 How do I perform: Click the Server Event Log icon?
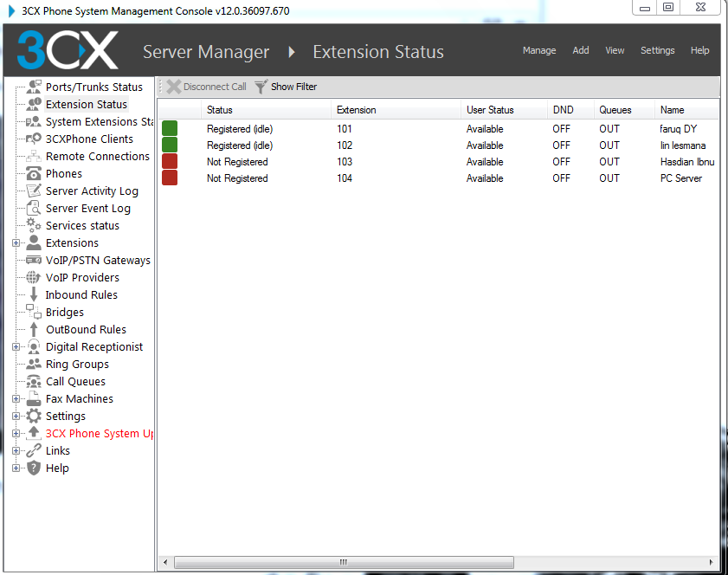tap(34, 208)
